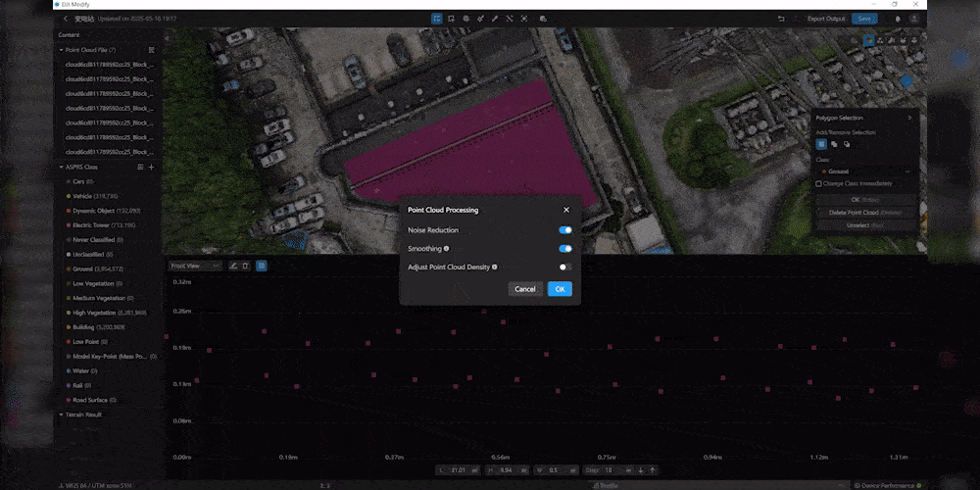Click the Save button
The image size is (980, 490).
pos(864,19)
